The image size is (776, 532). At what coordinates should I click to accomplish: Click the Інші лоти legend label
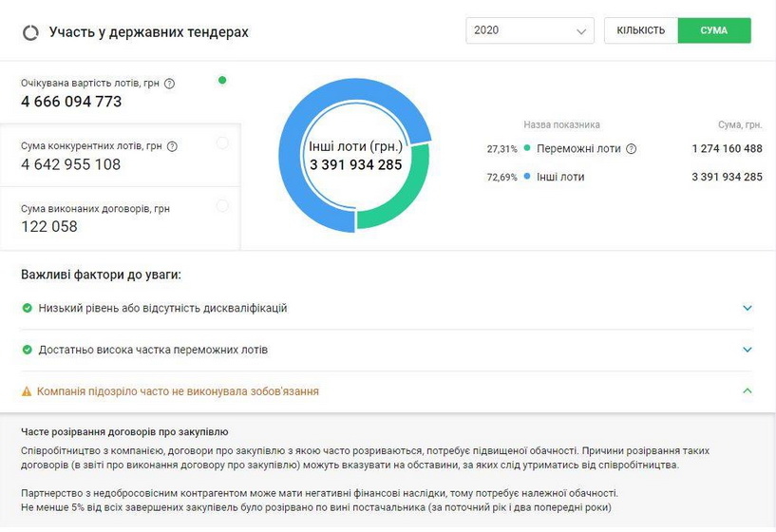(560, 177)
